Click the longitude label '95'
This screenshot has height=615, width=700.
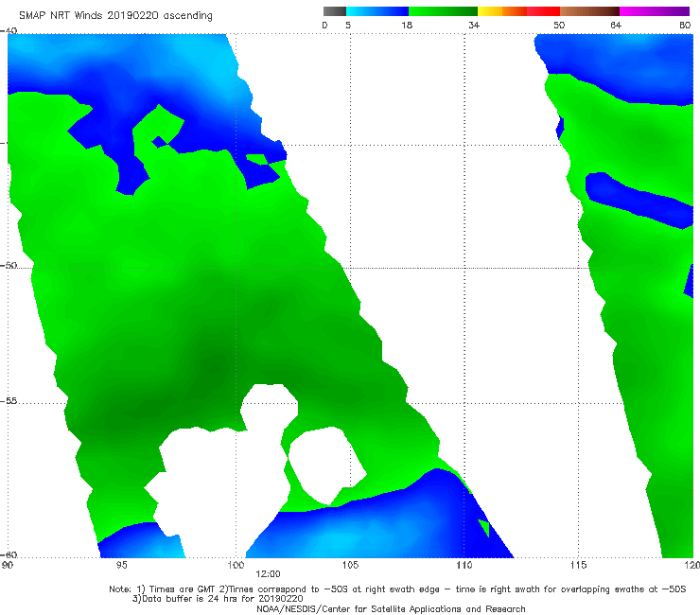121,566
